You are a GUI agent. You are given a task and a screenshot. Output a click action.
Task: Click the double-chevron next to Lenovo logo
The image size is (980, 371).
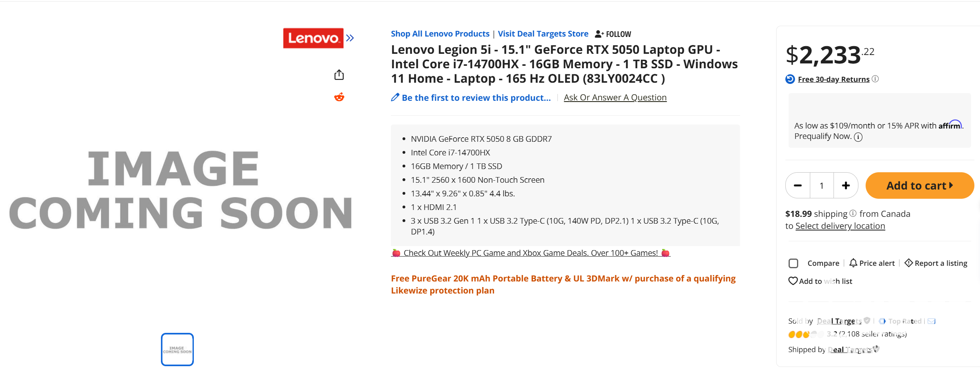tap(350, 38)
